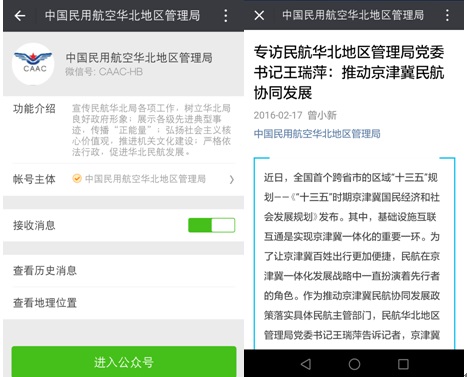Tap the 进入公众号 green button
Image resolution: width=467 pixels, height=377 pixels.
tap(124, 362)
